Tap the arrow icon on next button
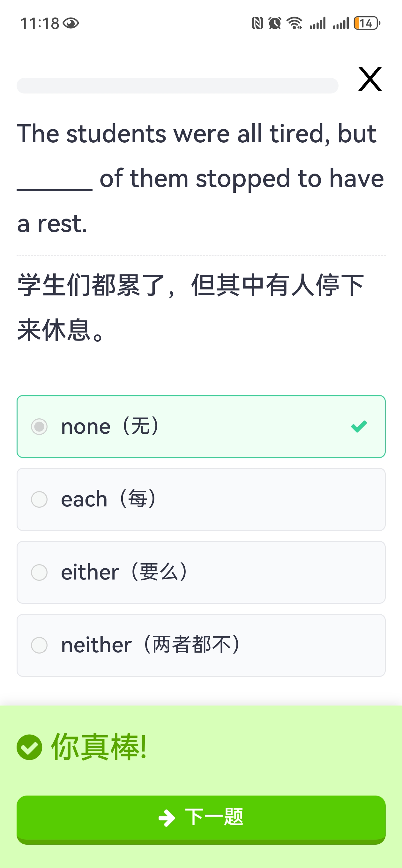Image resolution: width=402 pixels, height=868 pixels. tap(167, 818)
